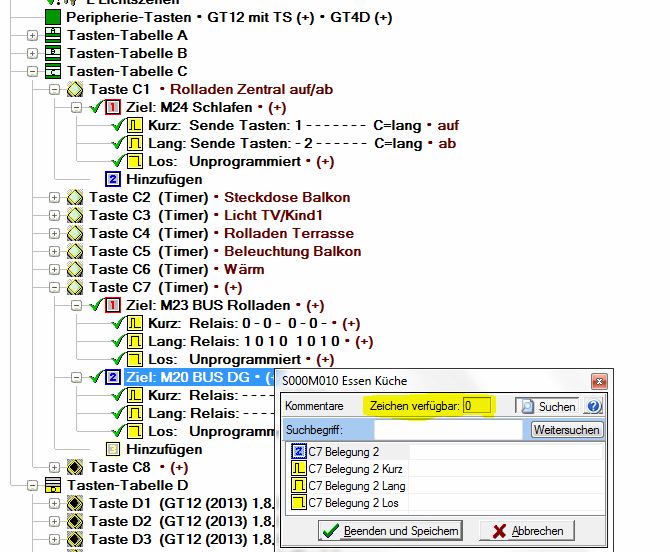Click the Beenden und Speichern button
Screen dimensions: 670x552
click(x=391, y=531)
